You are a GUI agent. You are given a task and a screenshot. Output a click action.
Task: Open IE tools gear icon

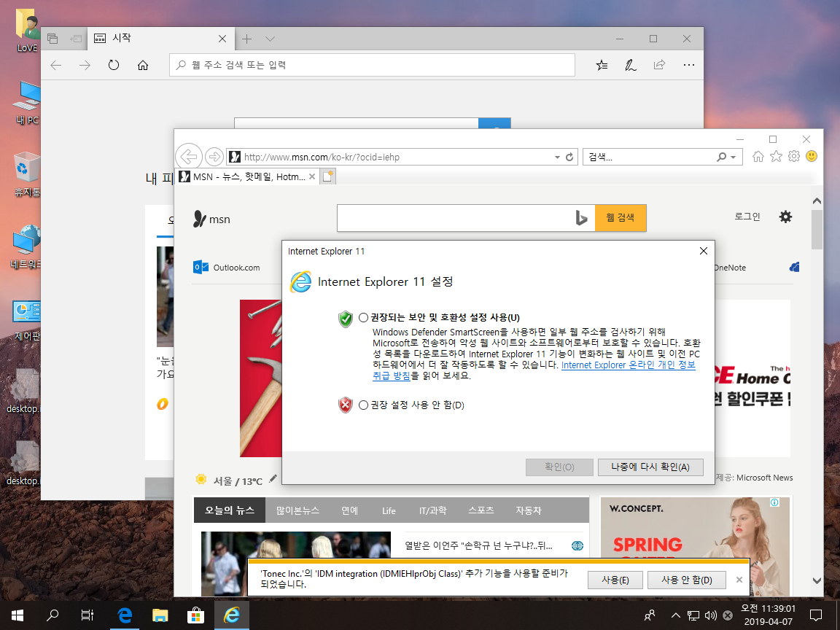[x=794, y=157]
